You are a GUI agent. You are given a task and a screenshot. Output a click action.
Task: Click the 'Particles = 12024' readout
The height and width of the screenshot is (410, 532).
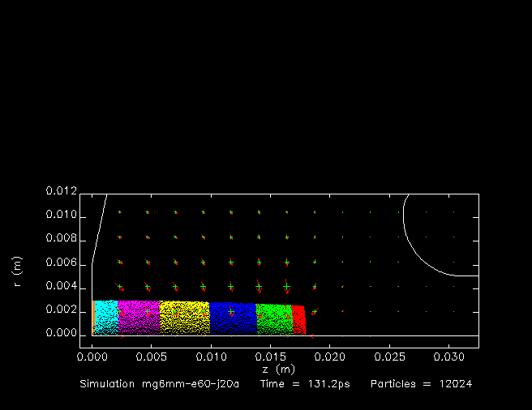(x=422, y=384)
